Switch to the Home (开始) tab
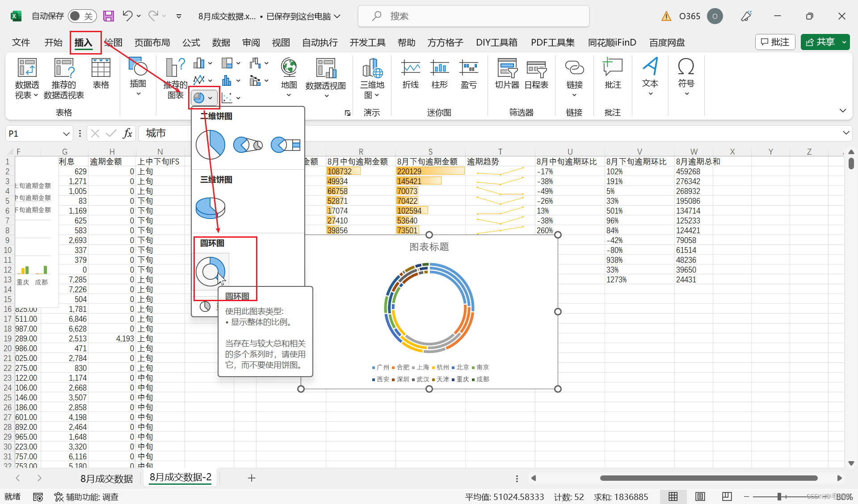This screenshot has width=858, height=504. [x=54, y=42]
